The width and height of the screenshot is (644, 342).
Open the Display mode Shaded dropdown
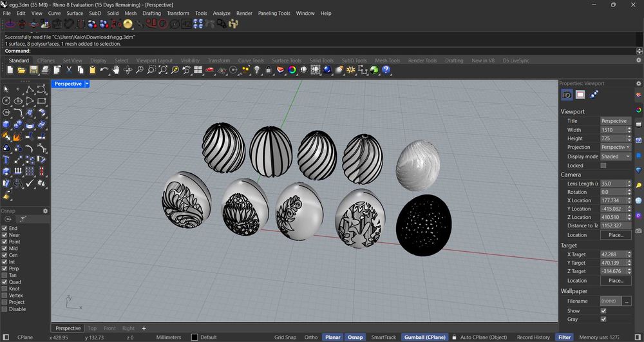tap(616, 157)
